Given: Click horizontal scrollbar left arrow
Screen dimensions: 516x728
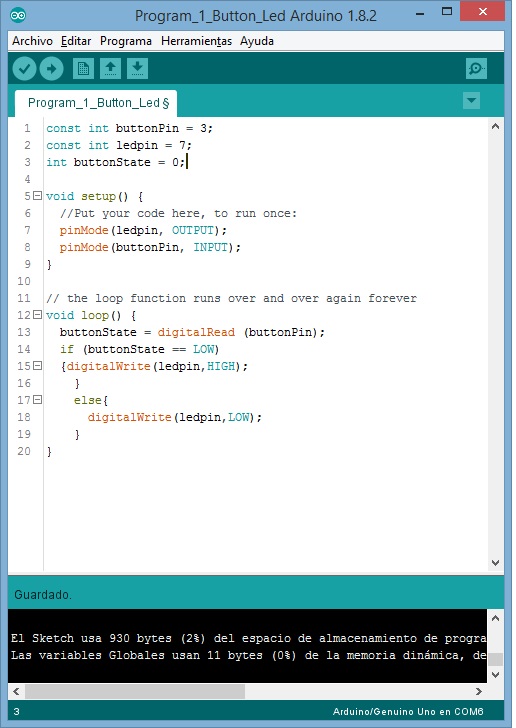Looking at the screenshot, I should (x=16, y=691).
